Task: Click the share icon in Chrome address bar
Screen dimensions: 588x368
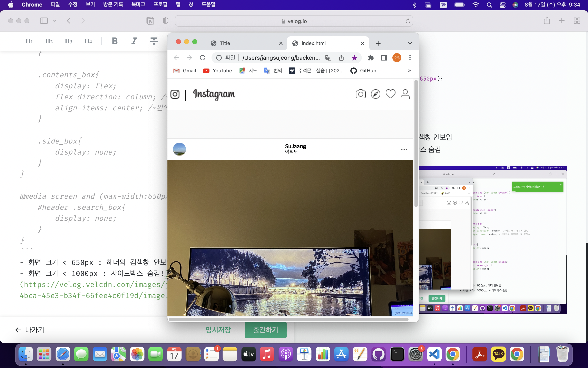Action: (341, 58)
